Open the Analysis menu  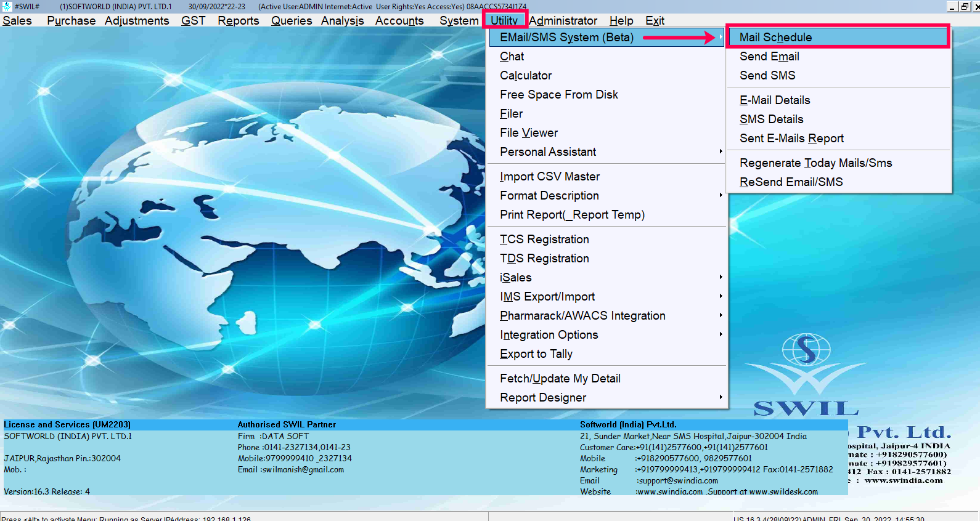click(x=342, y=20)
